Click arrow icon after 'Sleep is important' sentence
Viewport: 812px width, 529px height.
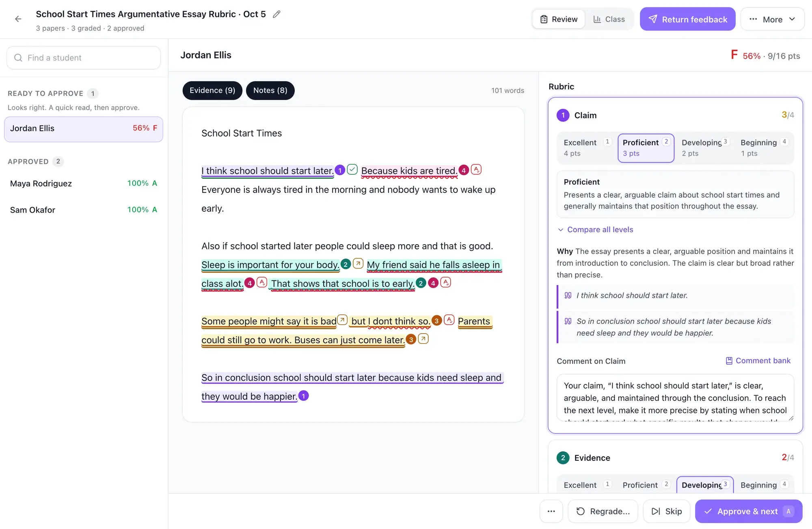click(x=358, y=263)
